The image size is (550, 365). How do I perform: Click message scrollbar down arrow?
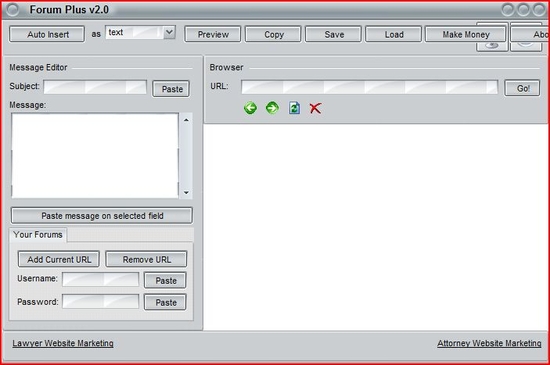coord(186,192)
